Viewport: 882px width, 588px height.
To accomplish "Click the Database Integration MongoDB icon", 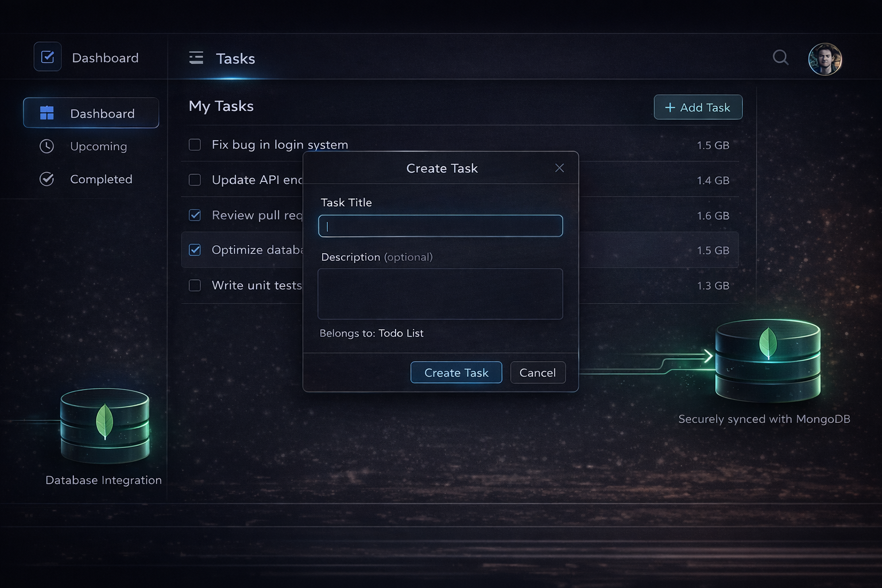I will tap(105, 425).
